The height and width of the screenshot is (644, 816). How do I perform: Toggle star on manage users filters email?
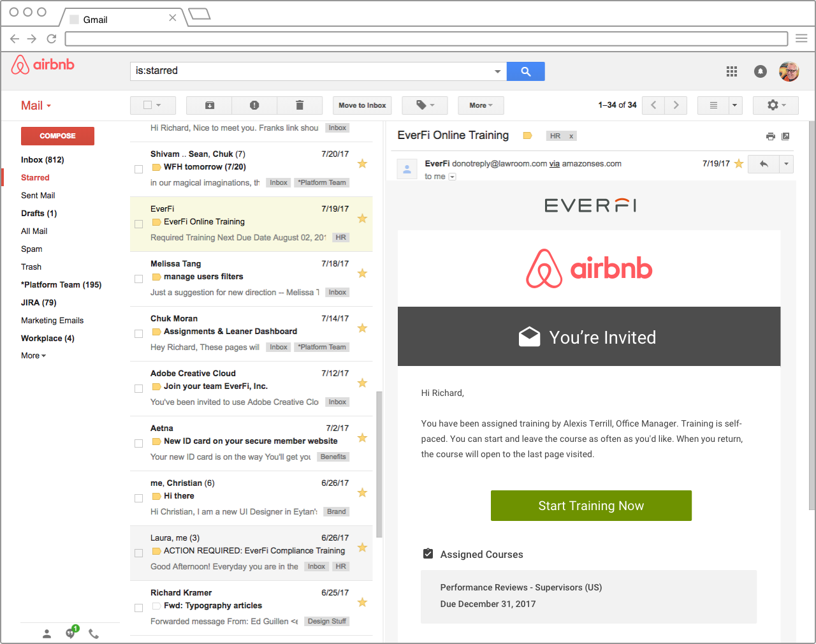pos(362,274)
